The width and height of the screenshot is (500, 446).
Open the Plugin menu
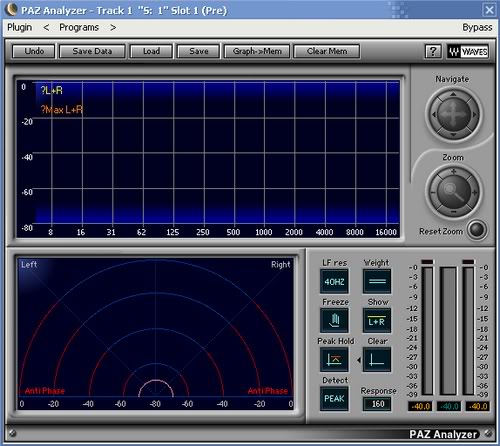pos(20,27)
